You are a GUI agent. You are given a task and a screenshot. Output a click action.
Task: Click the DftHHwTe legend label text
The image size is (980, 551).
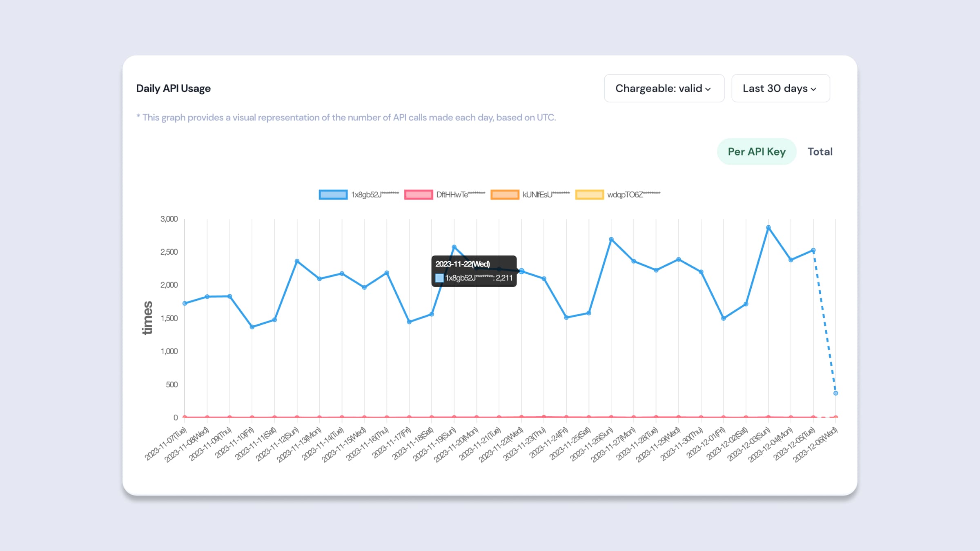(x=461, y=195)
